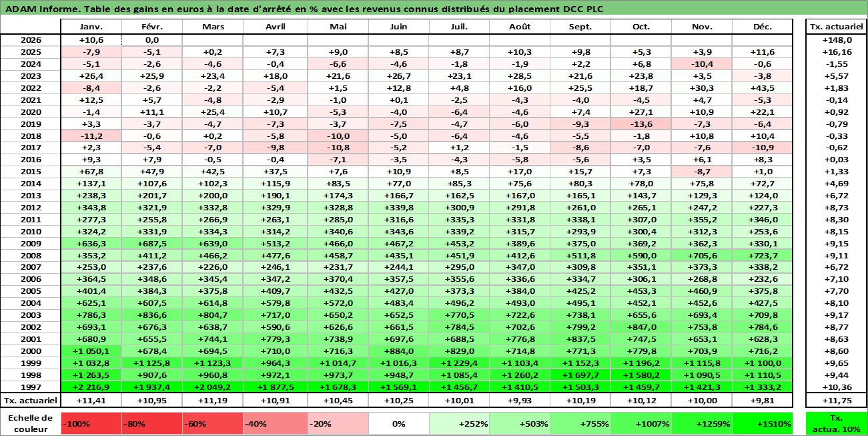868x436 pixels.
Task: Click the -10,9 cell in Déc. 2017
Action: pyautogui.click(x=763, y=148)
